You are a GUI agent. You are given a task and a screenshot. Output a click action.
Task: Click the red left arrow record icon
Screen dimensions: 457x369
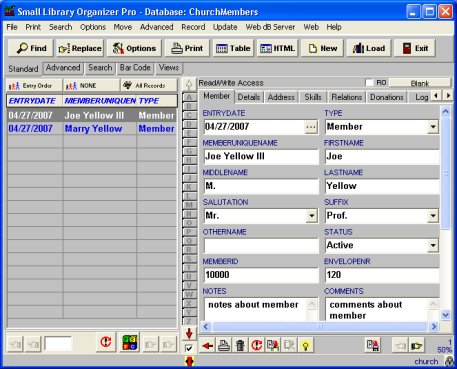(208, 346)
